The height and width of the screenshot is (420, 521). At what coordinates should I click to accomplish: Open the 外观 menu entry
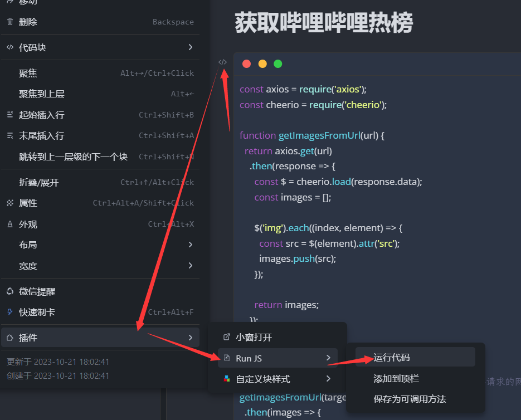click(100, 224)
